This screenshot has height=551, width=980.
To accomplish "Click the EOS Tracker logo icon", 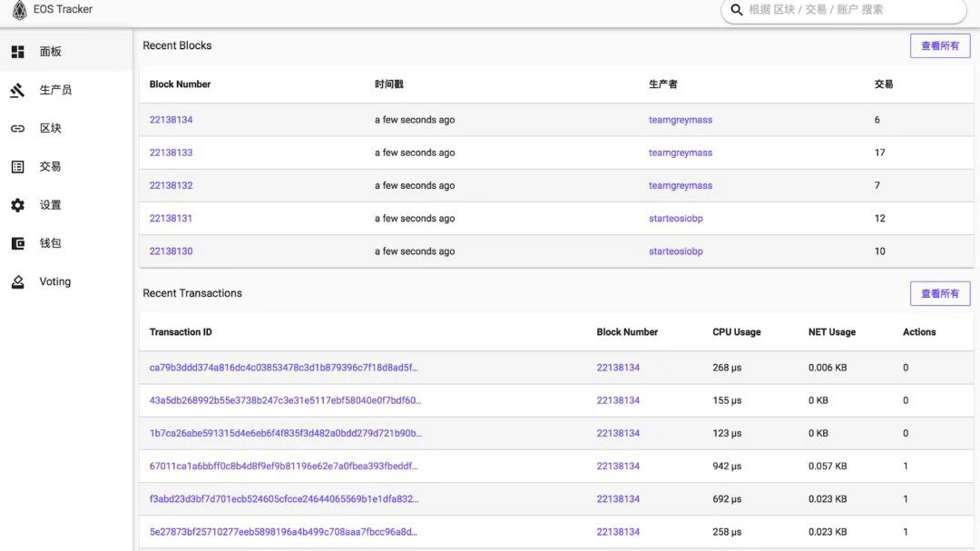I will tap(19, 9).
